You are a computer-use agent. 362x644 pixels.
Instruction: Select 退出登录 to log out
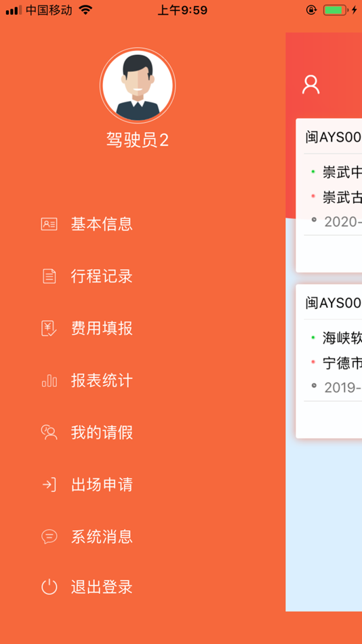[x=102, y=587]
